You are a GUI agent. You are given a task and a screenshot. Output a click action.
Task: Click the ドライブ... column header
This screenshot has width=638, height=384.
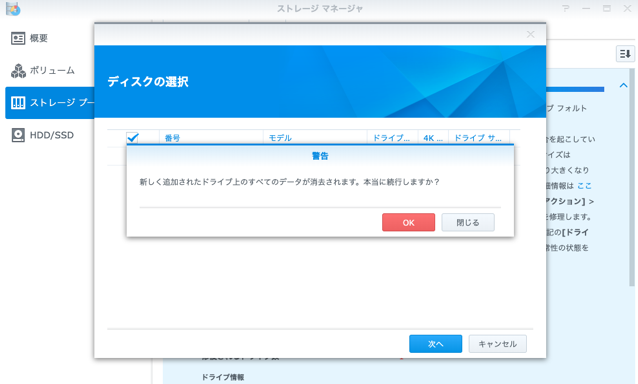click(393, 138)
